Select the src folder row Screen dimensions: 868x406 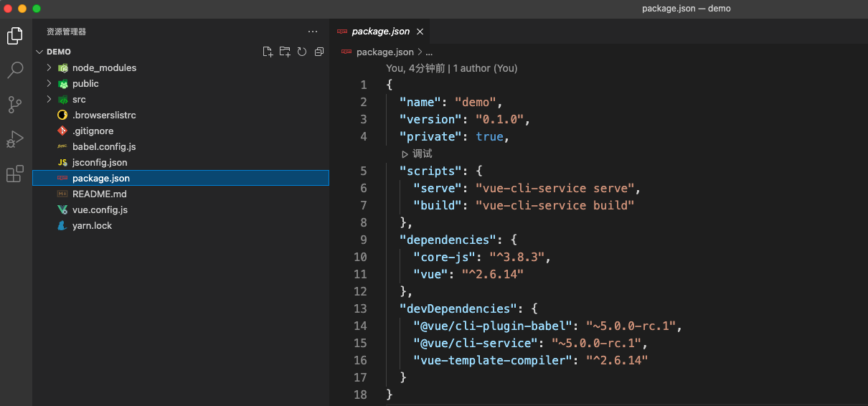tap(181, 99)
